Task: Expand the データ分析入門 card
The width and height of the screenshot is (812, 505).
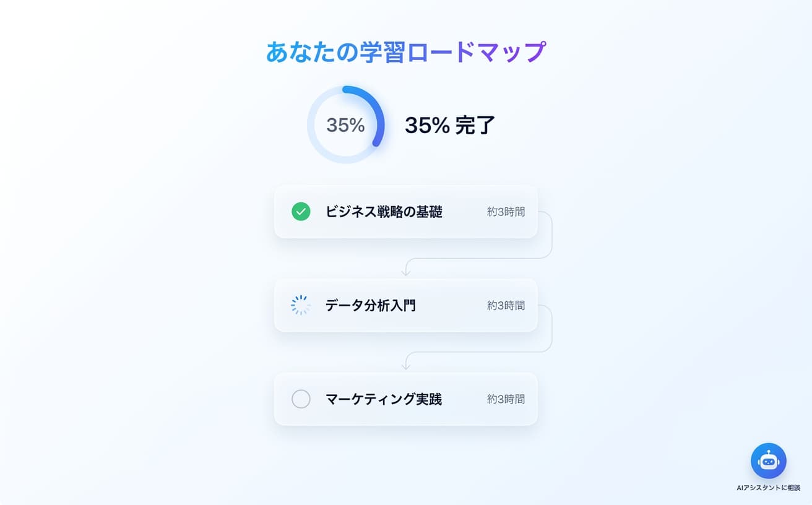Action: [x=406, y=305]
